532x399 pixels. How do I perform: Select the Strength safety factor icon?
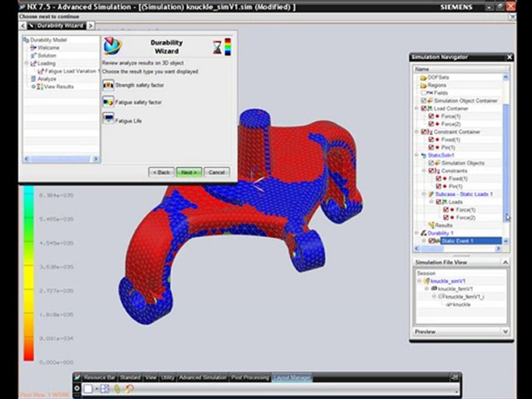click(108, 85)
